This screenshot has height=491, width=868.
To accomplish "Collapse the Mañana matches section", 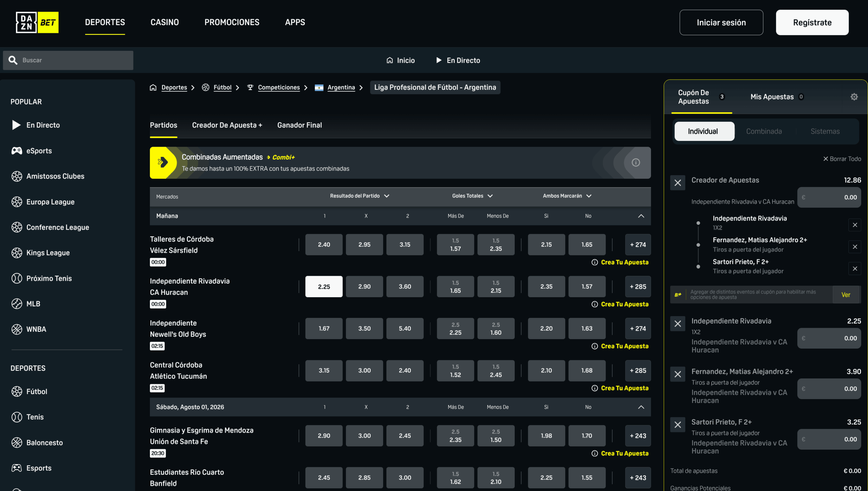I will point(641,216).
